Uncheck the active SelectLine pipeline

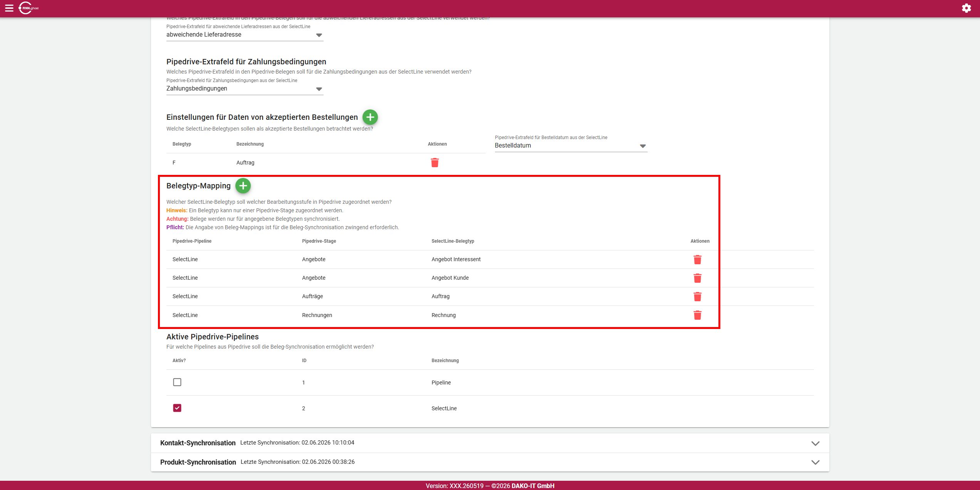(x=177, y=408)
